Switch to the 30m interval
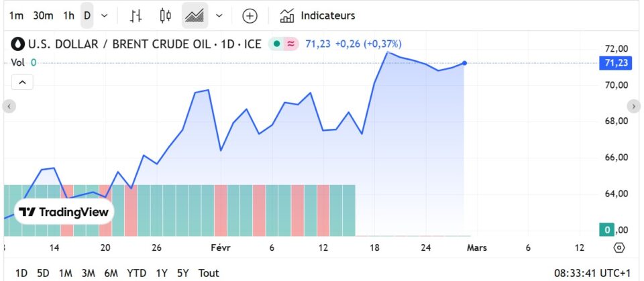Viewport: 644px width, 281px height. tap(43, 15)
